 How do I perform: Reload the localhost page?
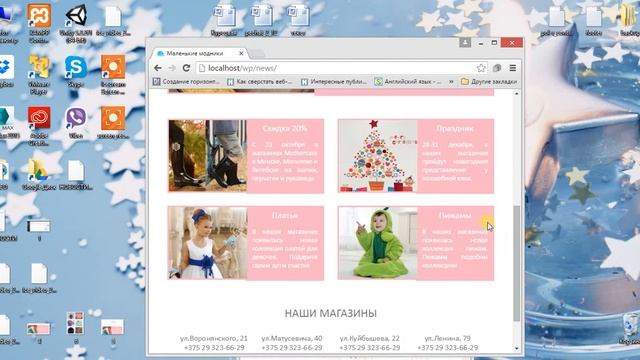click(187, 68)
